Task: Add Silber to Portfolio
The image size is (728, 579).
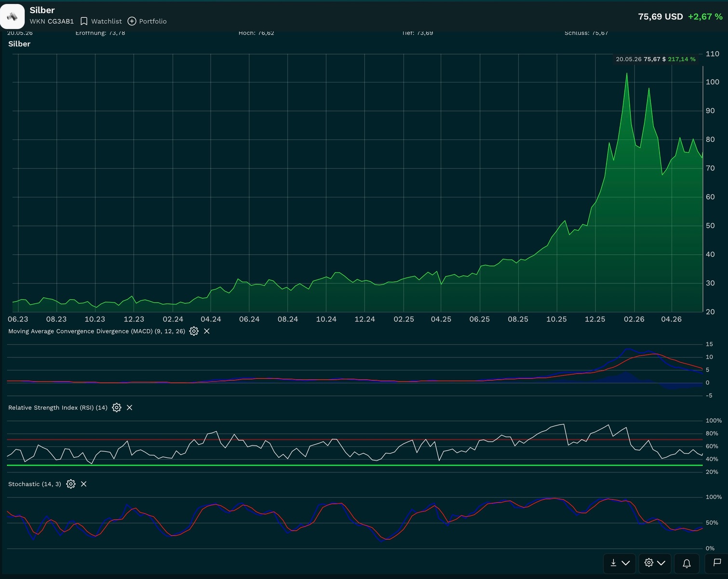Action: pyautogui.click(x=147, y=21)
